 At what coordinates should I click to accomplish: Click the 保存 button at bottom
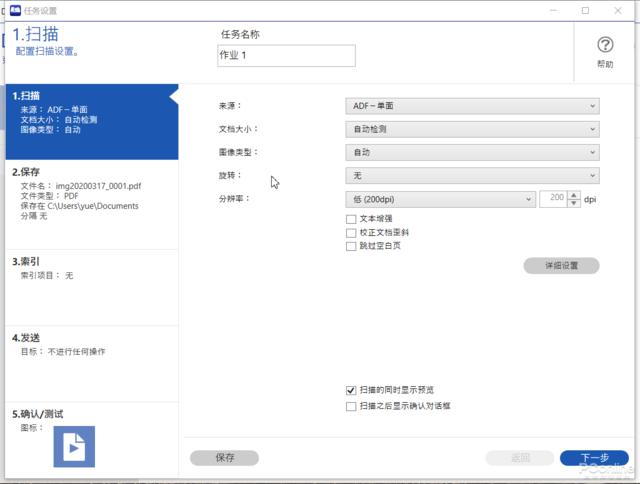pyautogui.click(x=224, y=457)
